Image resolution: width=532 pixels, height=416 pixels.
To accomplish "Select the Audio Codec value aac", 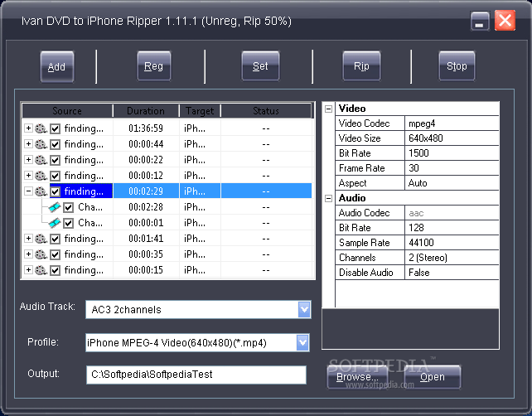I will click(x=452, y=213).
